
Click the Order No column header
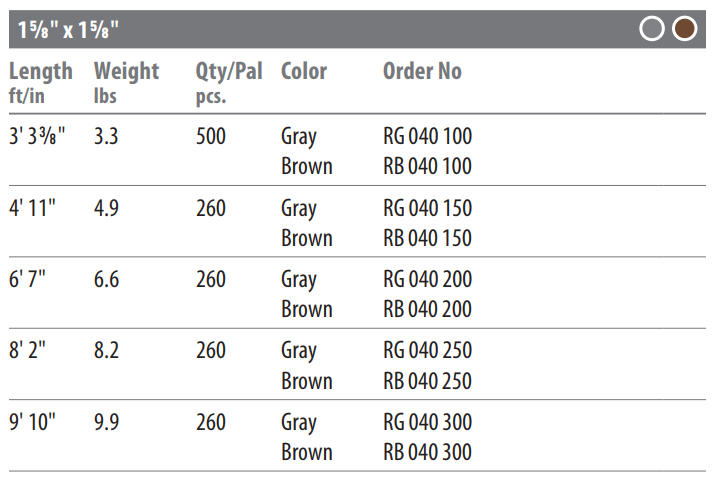click(423, 72)
